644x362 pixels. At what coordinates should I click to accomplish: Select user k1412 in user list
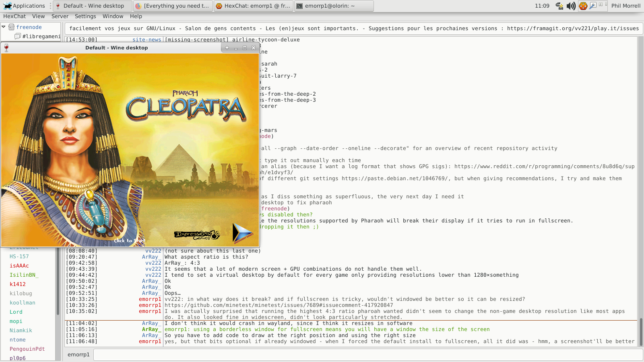point(18,284)
